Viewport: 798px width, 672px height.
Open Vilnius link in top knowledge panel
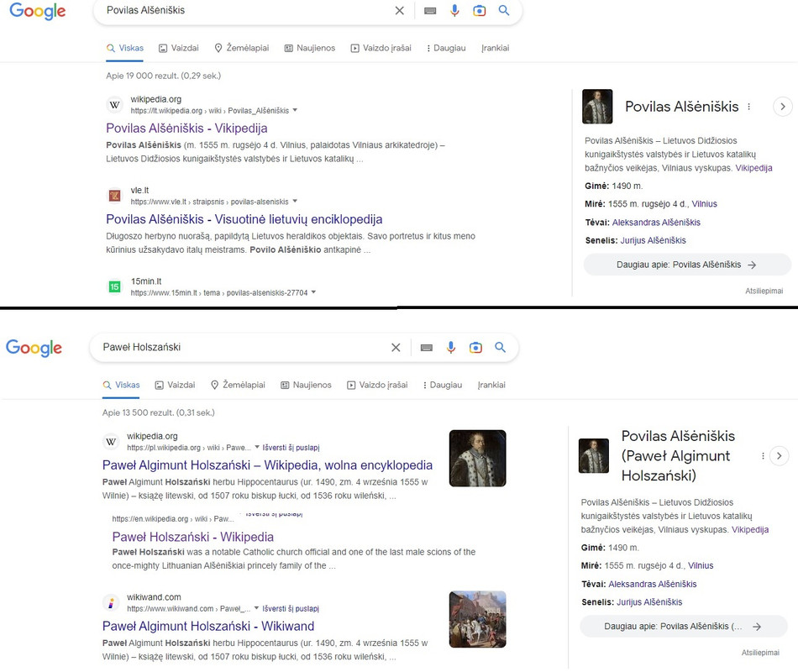coord(705,204)
